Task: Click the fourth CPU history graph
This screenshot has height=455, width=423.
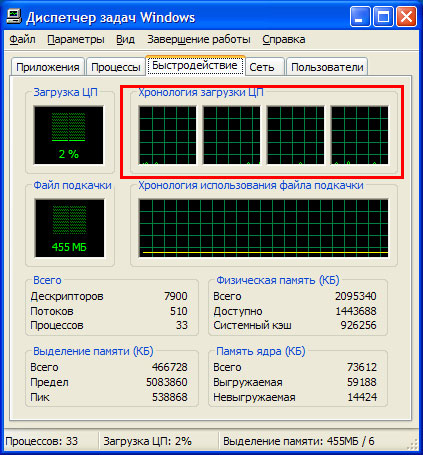Action: 360,135
